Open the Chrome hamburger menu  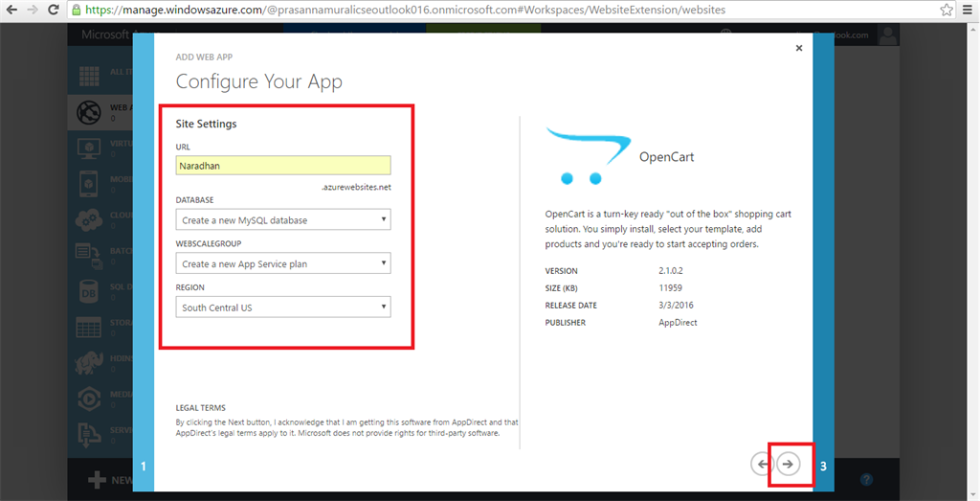click(x=969, y=10)
